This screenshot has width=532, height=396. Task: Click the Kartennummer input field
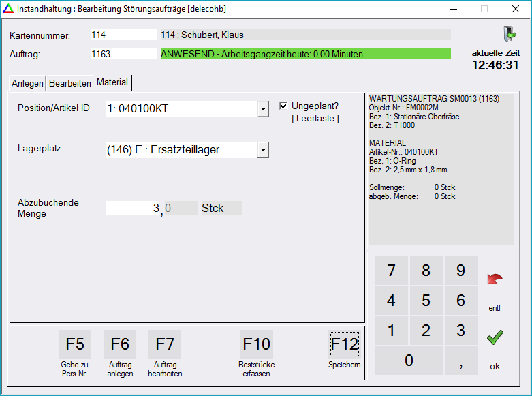[123, 35]
